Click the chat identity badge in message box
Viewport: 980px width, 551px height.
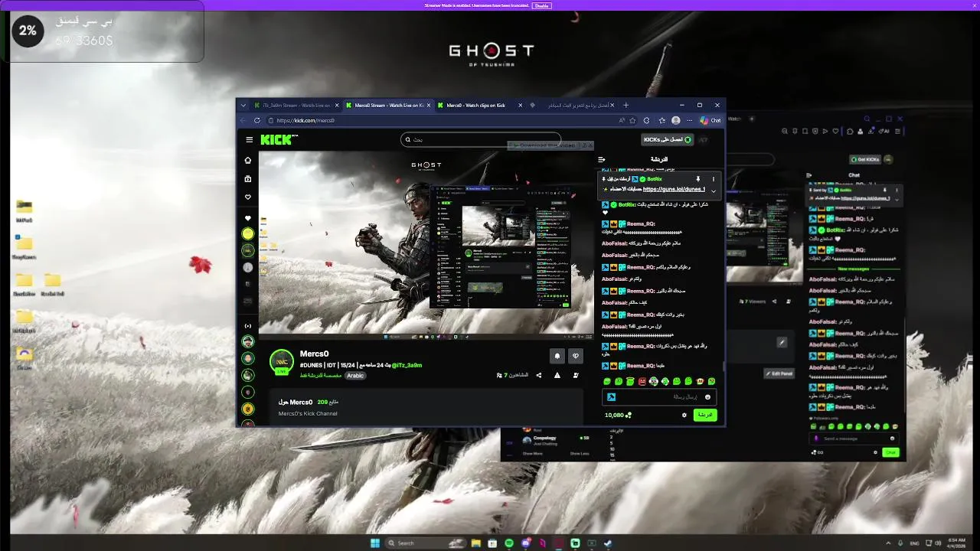click(x=611, y=396)
